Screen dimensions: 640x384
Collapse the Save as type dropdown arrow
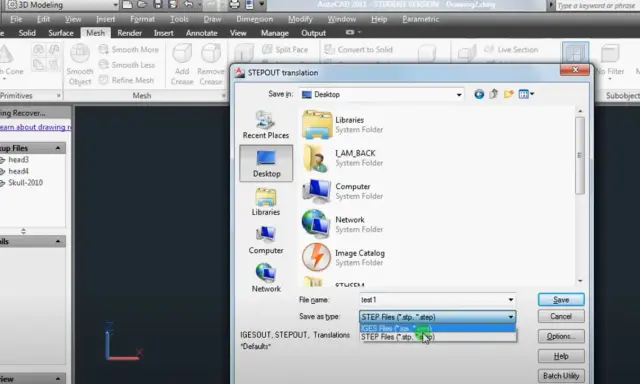click(x=511, y=317)
